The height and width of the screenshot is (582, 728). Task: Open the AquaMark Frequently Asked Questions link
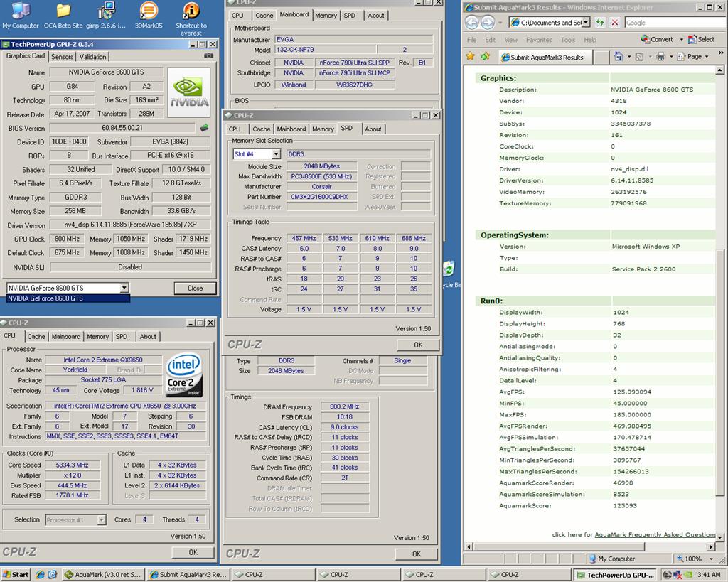[655, 534]
